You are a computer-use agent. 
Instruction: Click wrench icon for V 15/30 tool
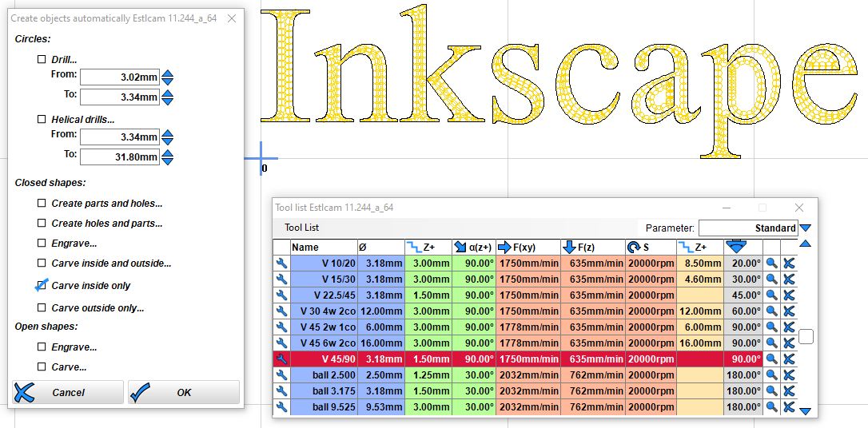click(x=281, y=279)
